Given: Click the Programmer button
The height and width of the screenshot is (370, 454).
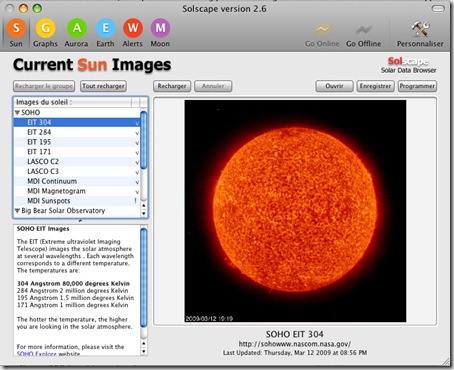Looking at the screenshot, I should coord(417,86).
